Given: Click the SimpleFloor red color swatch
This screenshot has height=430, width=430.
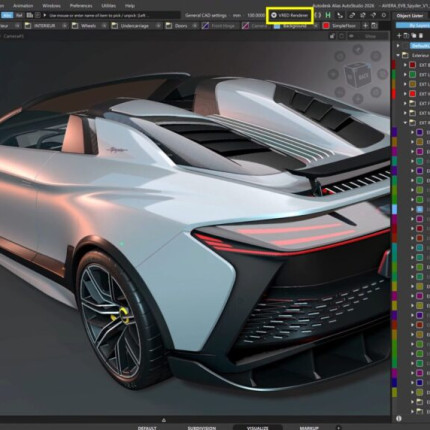Looking at the screenshot, I should 326,26.
